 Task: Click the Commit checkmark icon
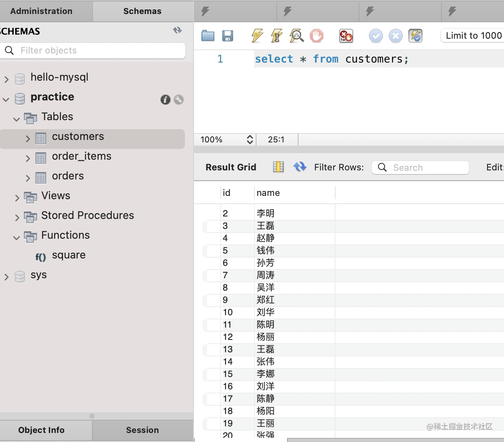(376, 36)
